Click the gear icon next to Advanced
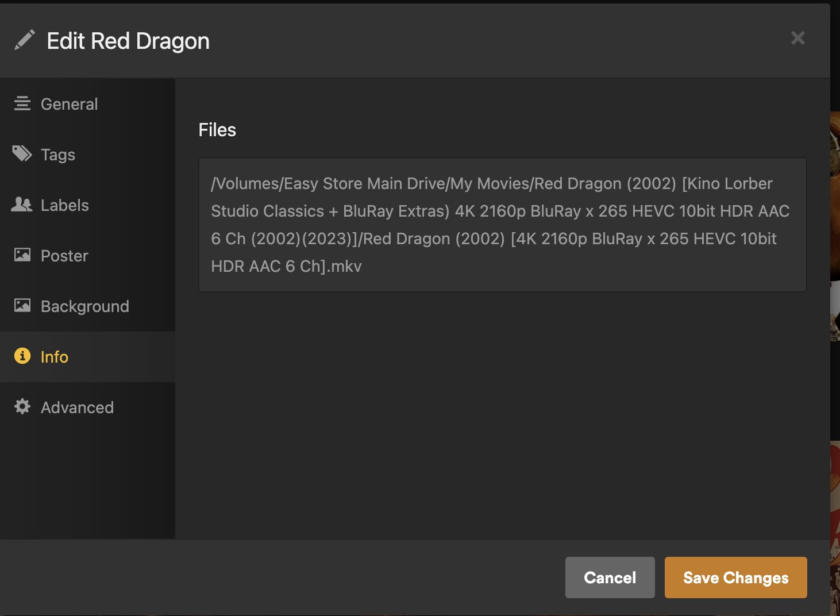 tap(22, 407)
